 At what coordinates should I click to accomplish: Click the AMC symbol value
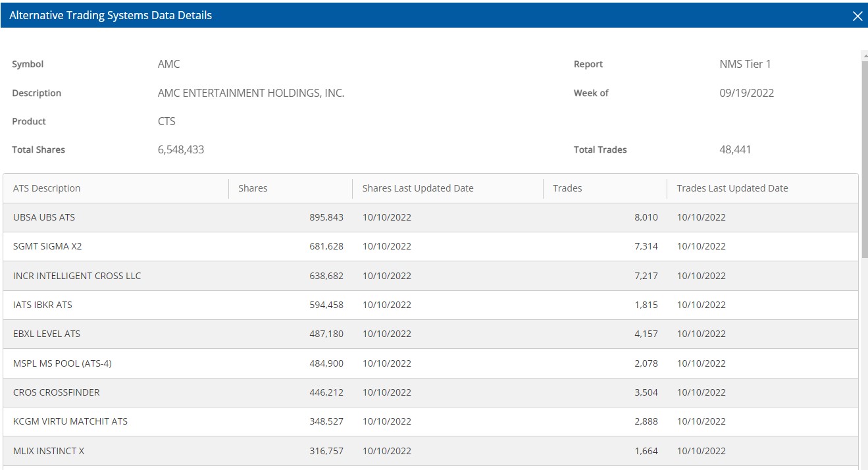coord(169,64)
